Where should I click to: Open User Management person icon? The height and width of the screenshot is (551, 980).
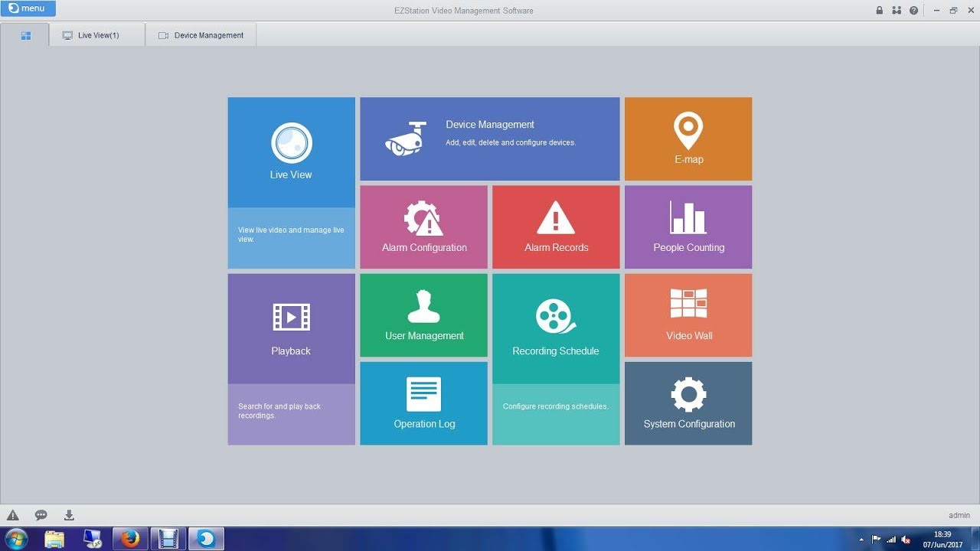(x=423, y=306)
